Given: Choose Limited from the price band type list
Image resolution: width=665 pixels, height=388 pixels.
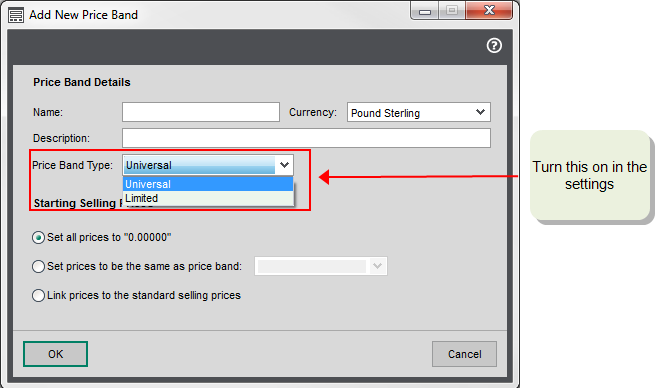Looking at the screenshot, I should [208, 198].
